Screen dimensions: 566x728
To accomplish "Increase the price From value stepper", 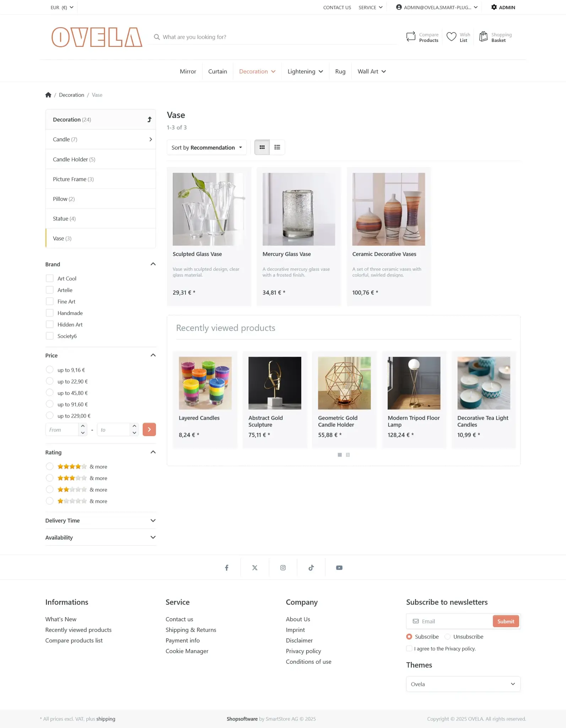I will (x=83, y=426).
